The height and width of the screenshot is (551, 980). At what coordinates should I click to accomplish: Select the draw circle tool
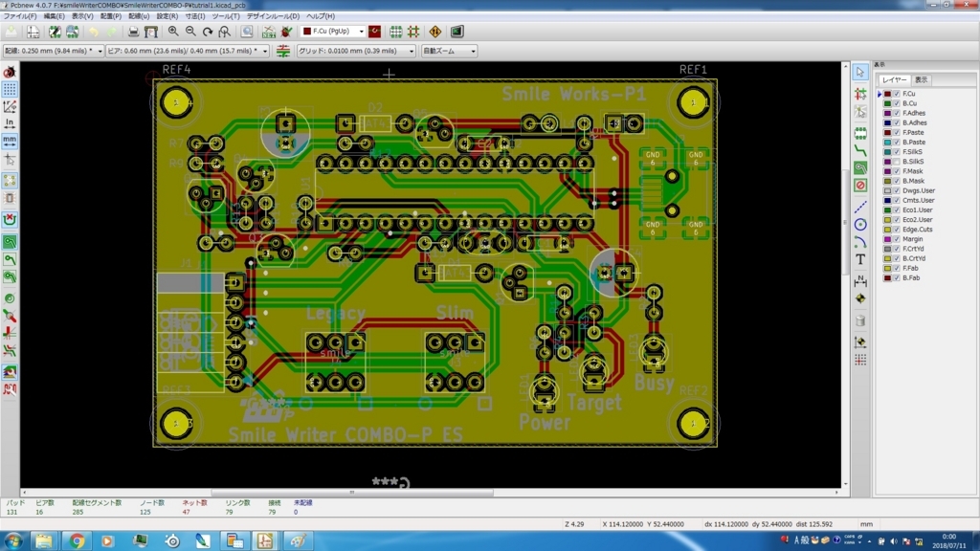[x=860, y=224]
